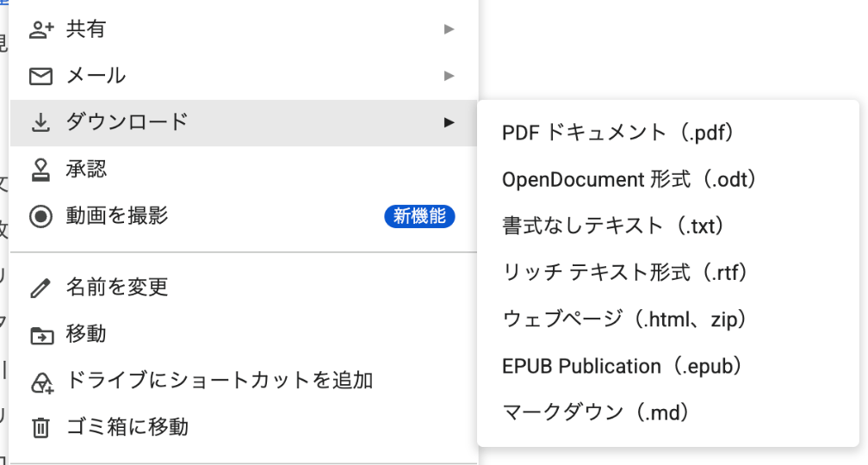
Task: Expand the メール submenu arrow
Action: (x=449, y=76)
